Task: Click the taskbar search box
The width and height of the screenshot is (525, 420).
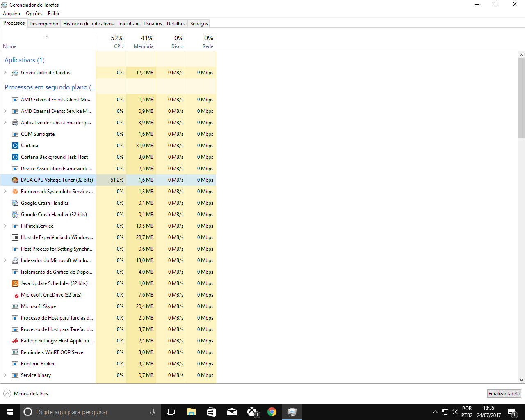Action: pos(90,412)
